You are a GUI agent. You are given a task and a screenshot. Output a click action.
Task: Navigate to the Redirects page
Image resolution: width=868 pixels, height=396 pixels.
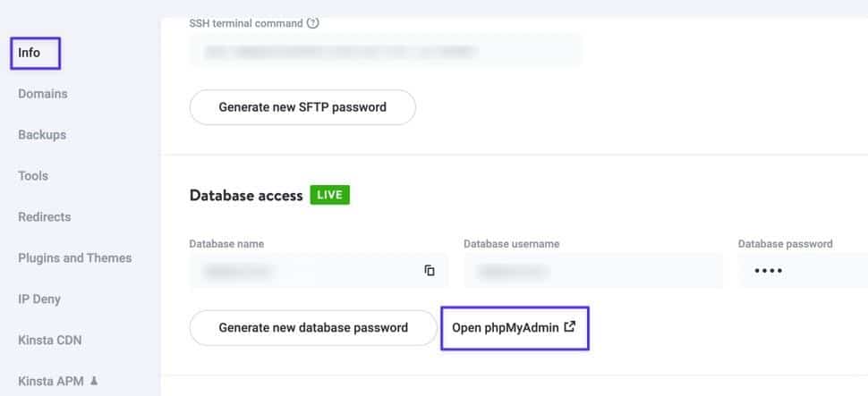45,217
